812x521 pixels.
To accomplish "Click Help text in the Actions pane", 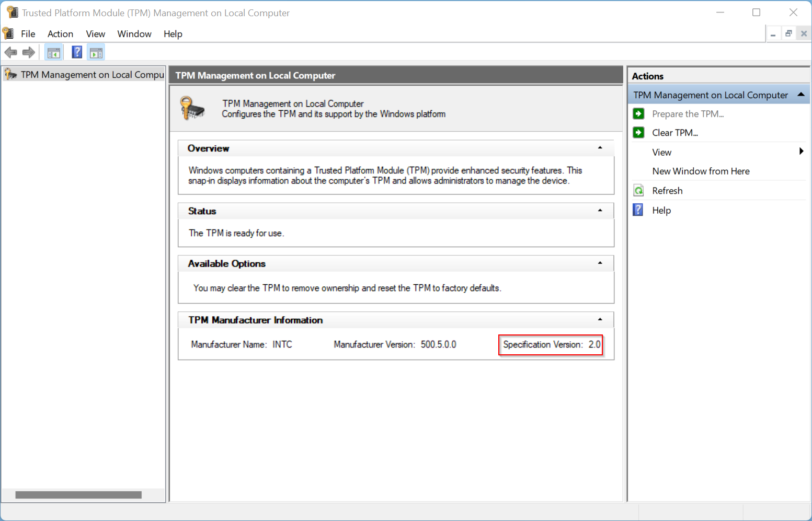I will tap(661, 210).
